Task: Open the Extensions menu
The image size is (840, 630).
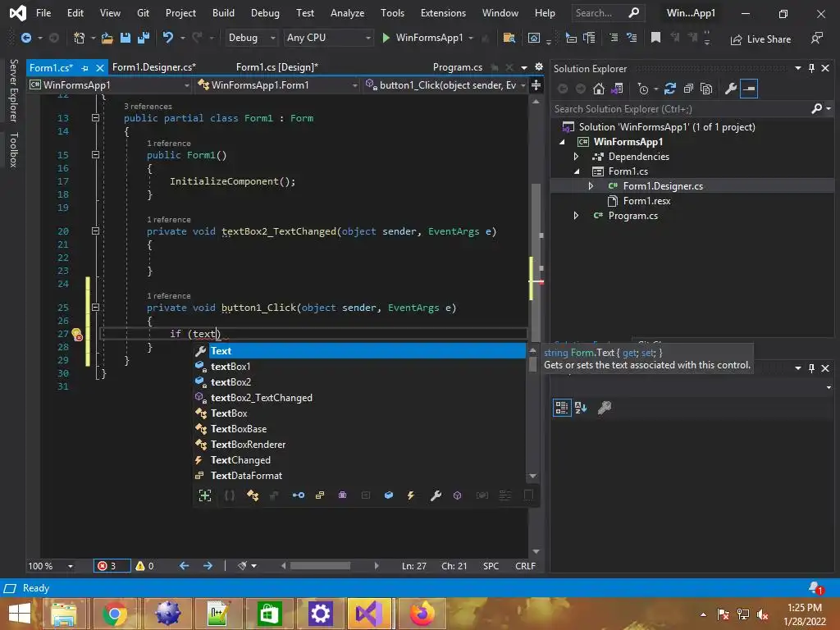Action: [443, 13]
